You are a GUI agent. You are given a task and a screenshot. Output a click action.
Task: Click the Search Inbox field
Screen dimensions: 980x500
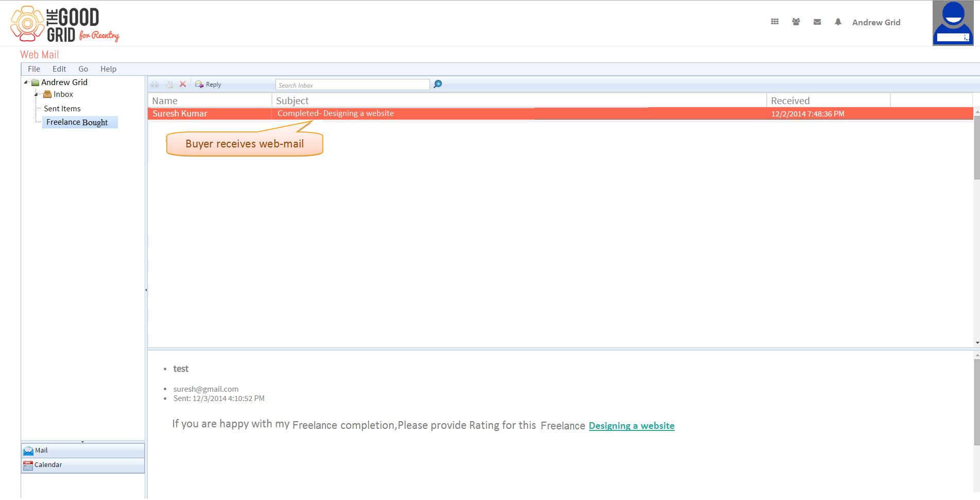coord(353,85)
